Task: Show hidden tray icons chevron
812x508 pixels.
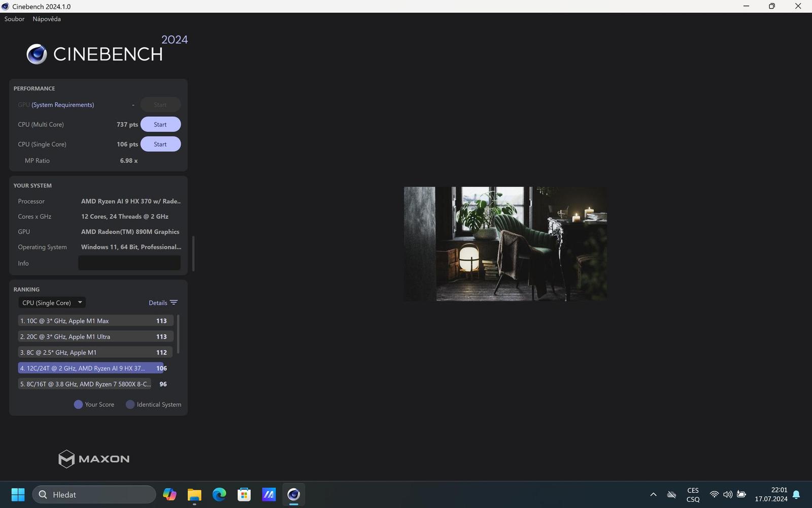Action: pyautogui.click(x=653, y=494)
